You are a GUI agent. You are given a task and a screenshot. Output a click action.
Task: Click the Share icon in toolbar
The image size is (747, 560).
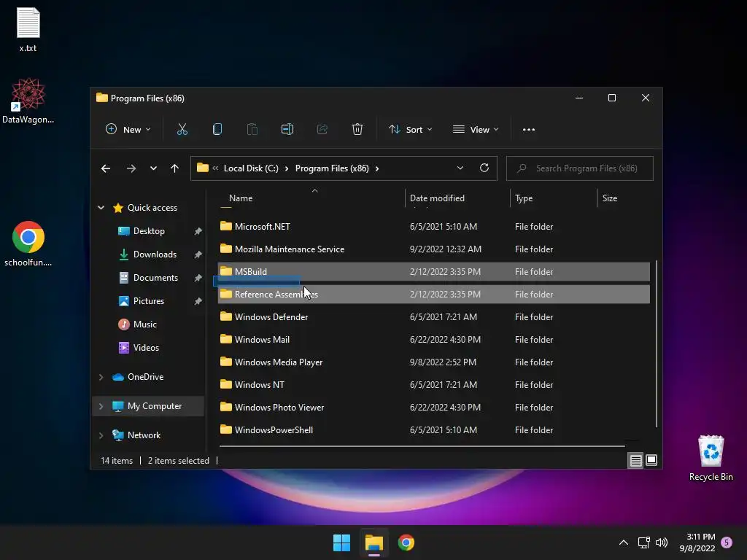[x=322, y=129]
